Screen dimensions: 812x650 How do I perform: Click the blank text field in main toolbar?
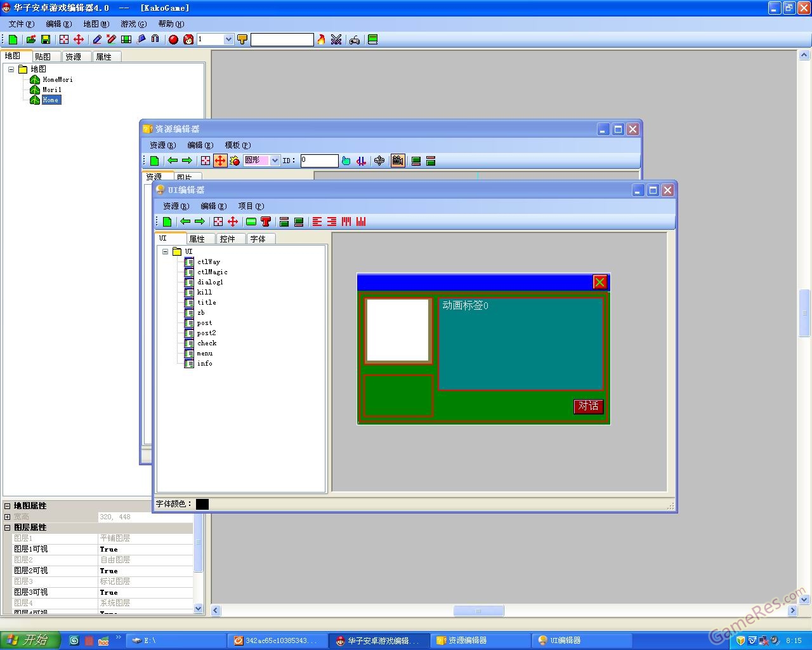[282, 39]
